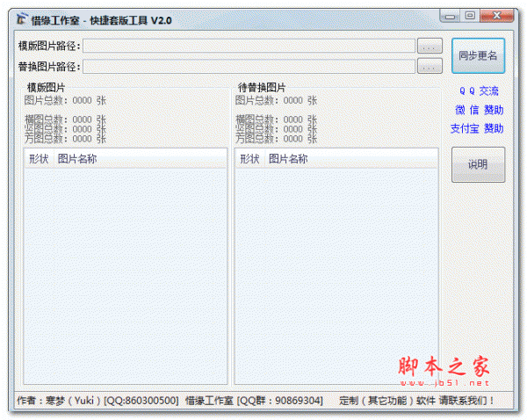Click 图片总数 label under 待替换图片
Image resolution: width=527 pixels, height=420 pixels.
[x=276, y=100]
